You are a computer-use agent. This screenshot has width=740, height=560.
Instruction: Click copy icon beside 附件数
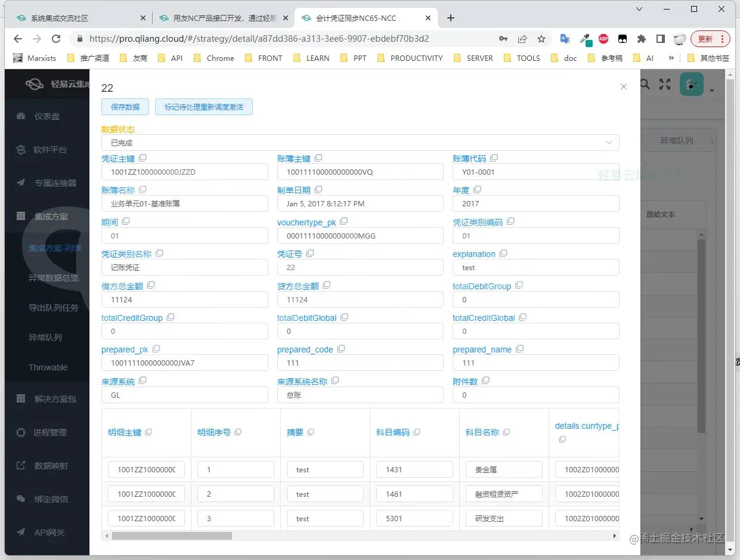coord(485,380)
